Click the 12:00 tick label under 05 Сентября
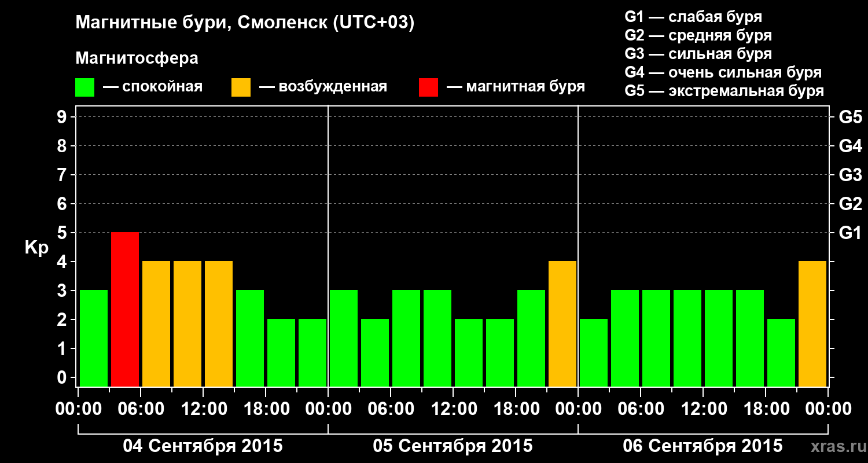 point(453,409)
